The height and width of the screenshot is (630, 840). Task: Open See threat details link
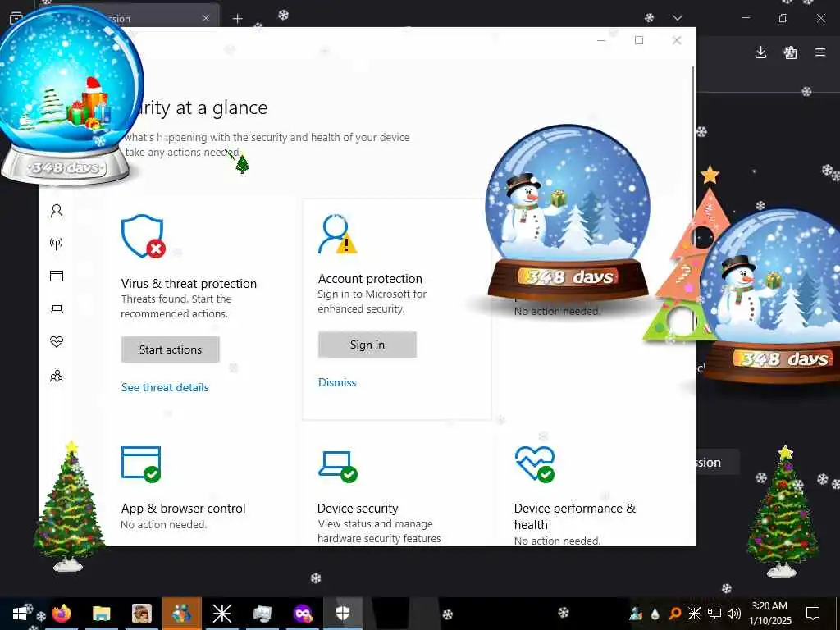(165, 387)
